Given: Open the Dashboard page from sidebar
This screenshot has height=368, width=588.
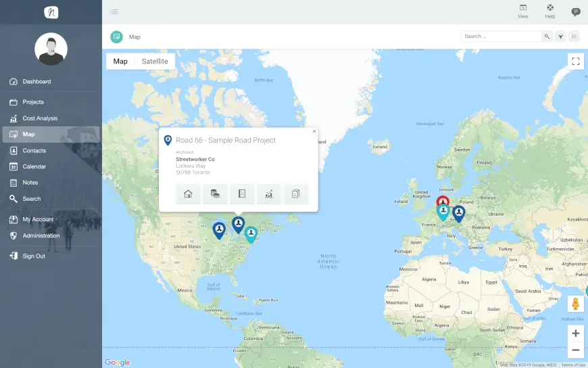Looking at the screenshot, I should (x=36, y=81).
